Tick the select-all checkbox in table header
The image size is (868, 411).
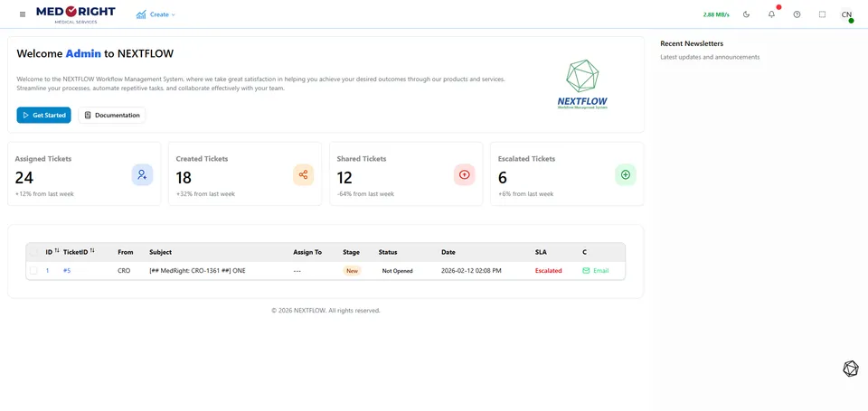pos(33,252)
